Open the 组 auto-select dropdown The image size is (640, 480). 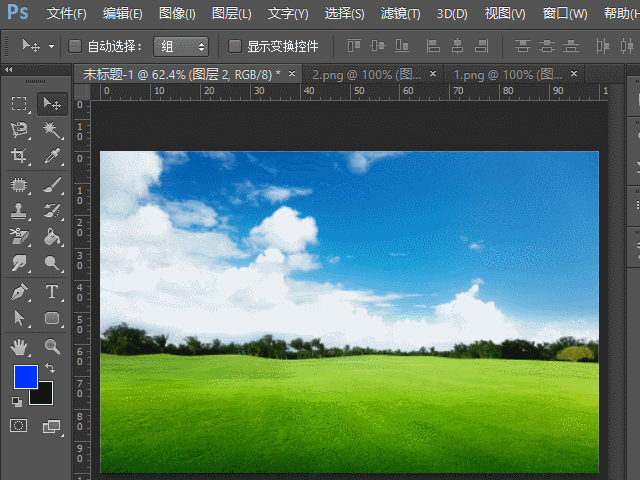tap(181, 46)
